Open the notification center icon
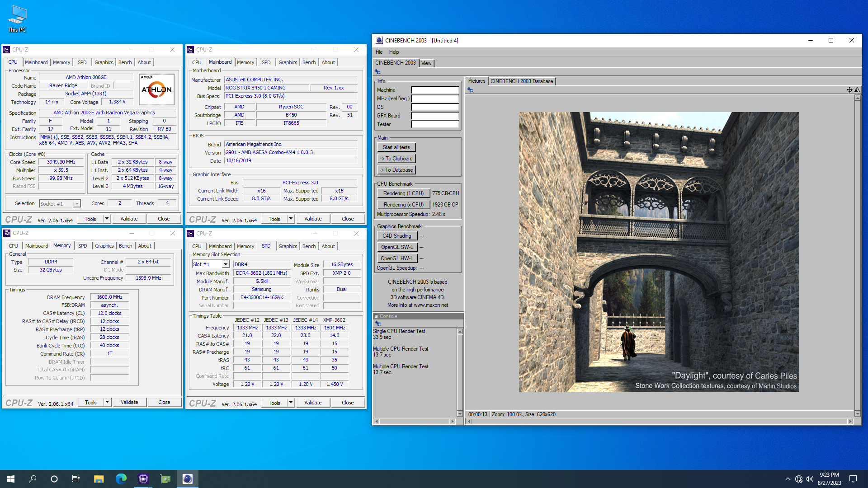 point(853,479)
